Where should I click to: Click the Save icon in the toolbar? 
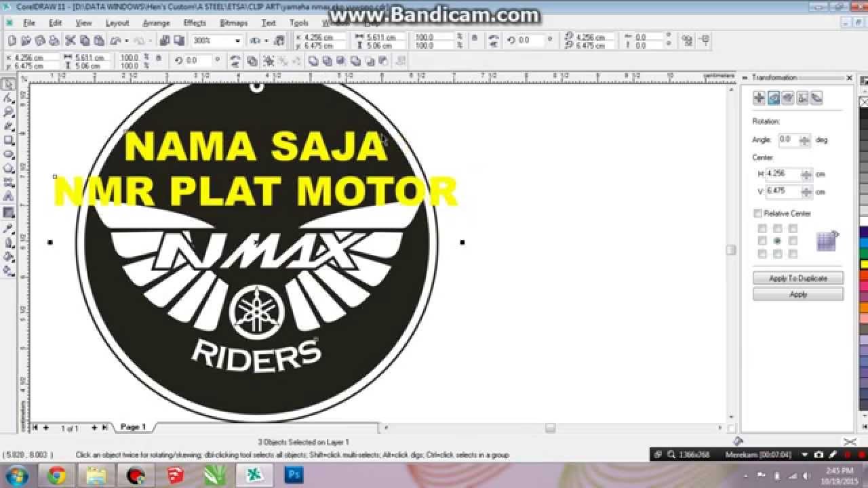pos(40,41)
